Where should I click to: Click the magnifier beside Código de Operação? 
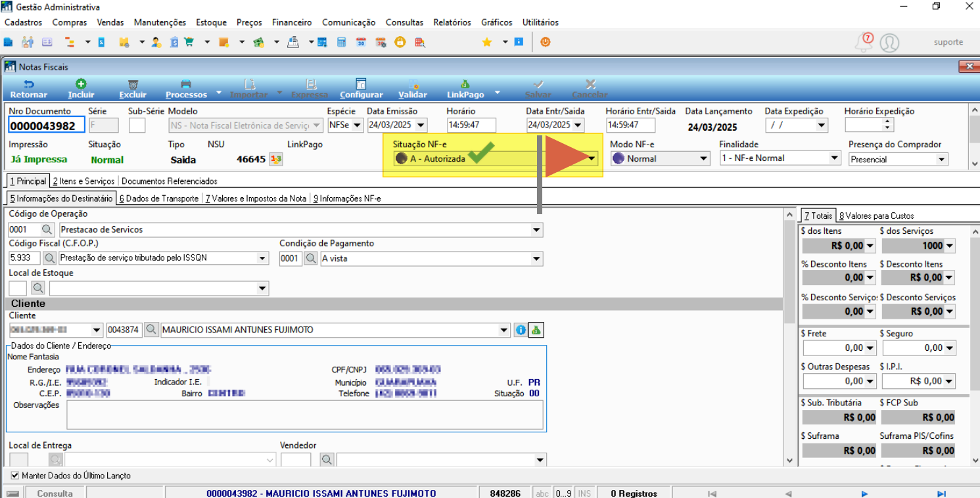click(47, 230)
